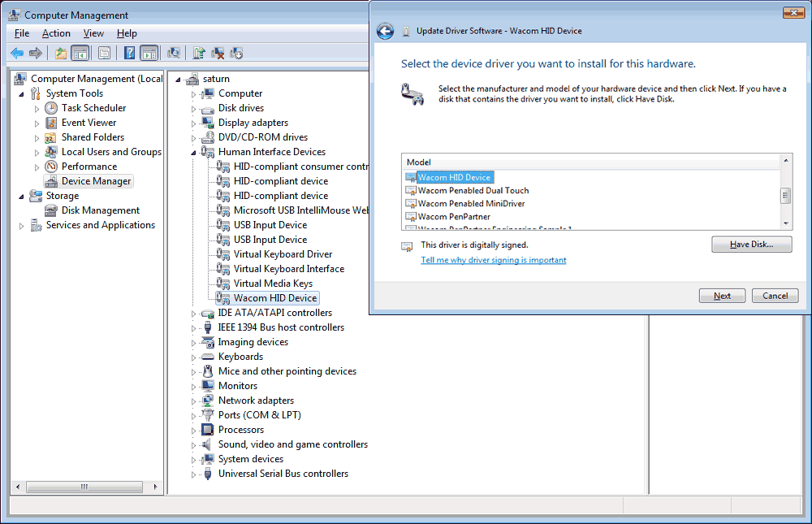Click the console tree scroll-right arrow
This screenshot has height=524, width=812.
tap(155, 487)
